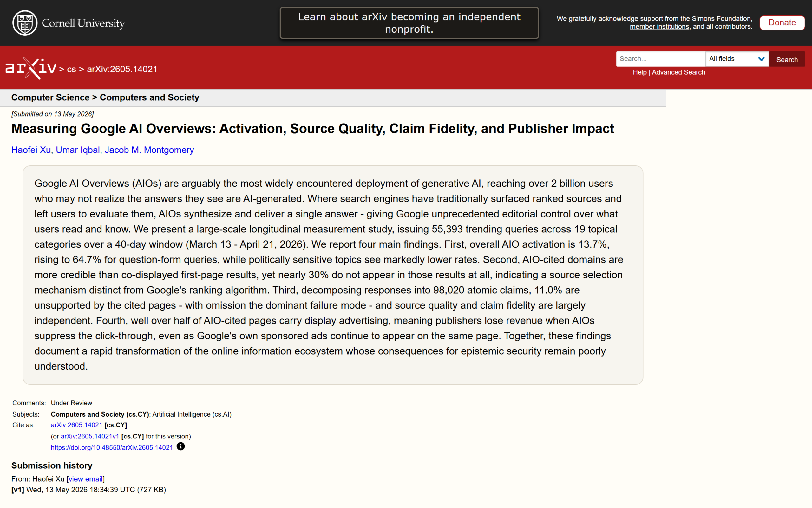
Task: Click the DOI info icon
Action: pos(180,446)
